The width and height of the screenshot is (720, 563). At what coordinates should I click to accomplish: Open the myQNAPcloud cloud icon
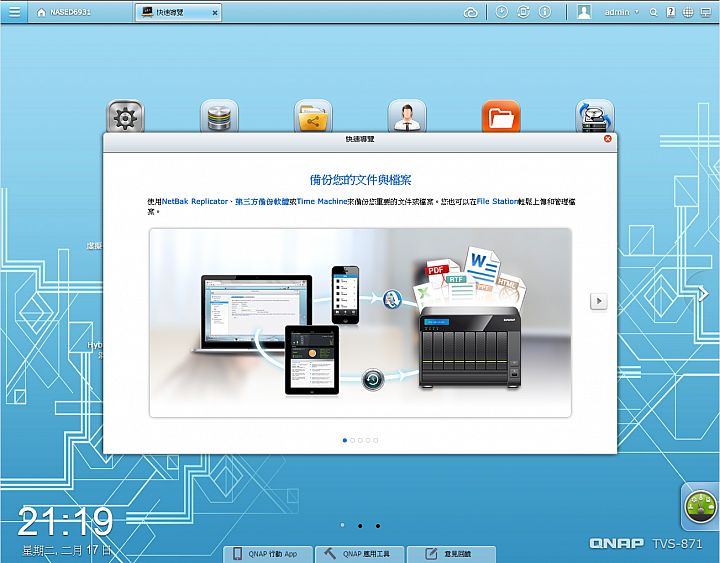pyautogui.click(x=471, y=12)
